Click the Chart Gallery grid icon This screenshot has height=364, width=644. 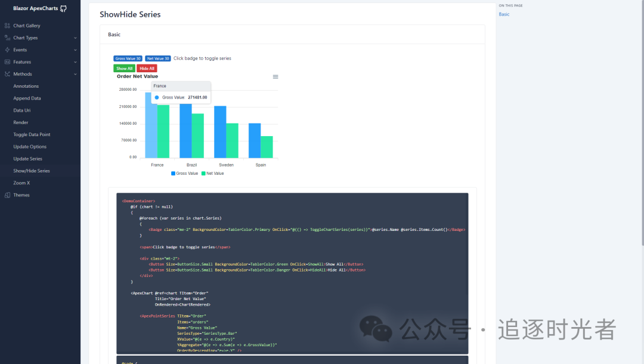[7, 26]
